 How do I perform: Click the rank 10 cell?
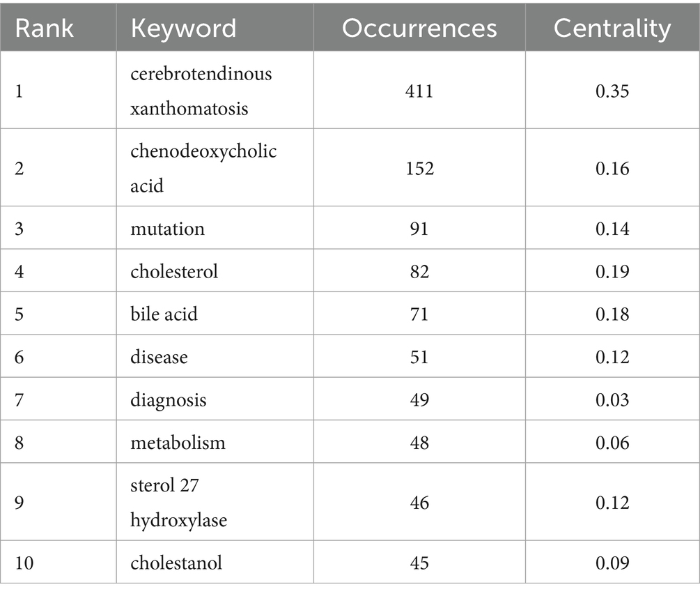(59, 562)
